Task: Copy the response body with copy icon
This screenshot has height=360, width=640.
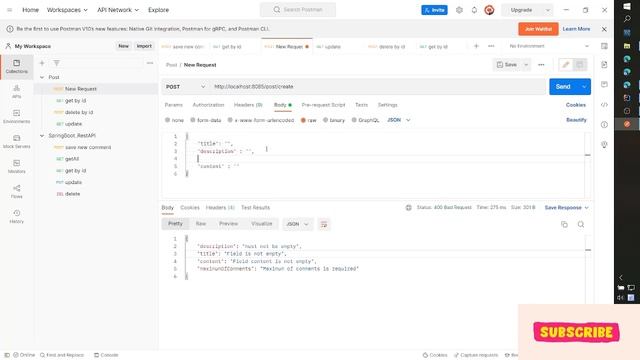Action: point(564,224)
